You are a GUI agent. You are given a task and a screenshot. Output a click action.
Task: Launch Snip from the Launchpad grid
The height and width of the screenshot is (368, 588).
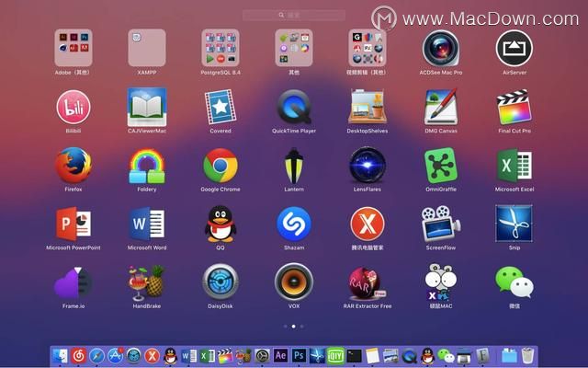tap(514, 224)
